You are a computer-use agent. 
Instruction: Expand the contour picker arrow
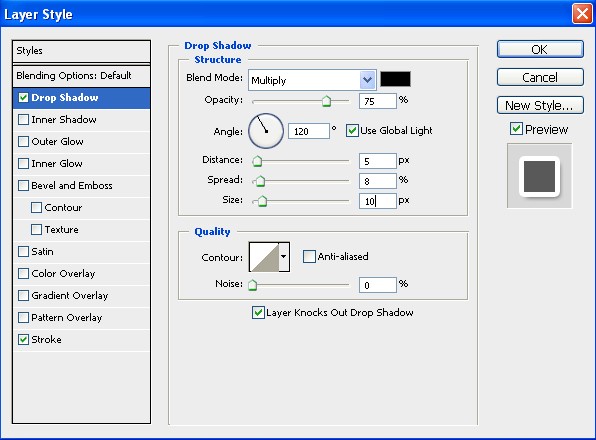pyautogui.click(x=284, y=257)
